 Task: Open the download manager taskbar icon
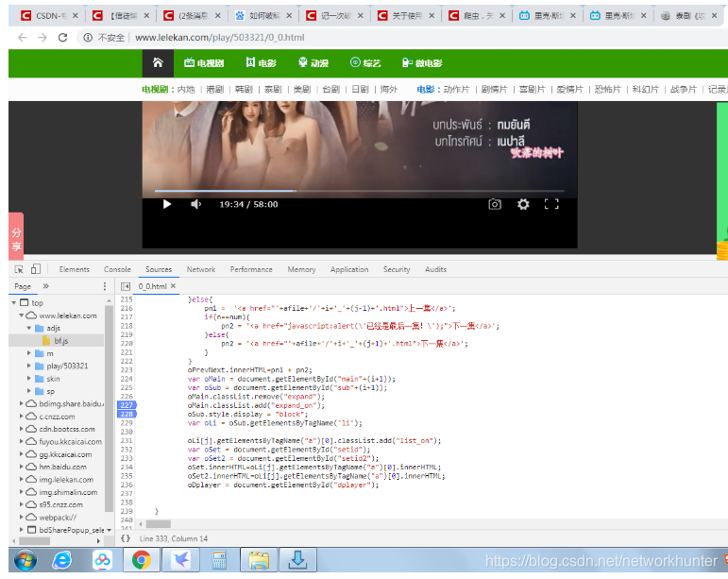click(297, 560)
